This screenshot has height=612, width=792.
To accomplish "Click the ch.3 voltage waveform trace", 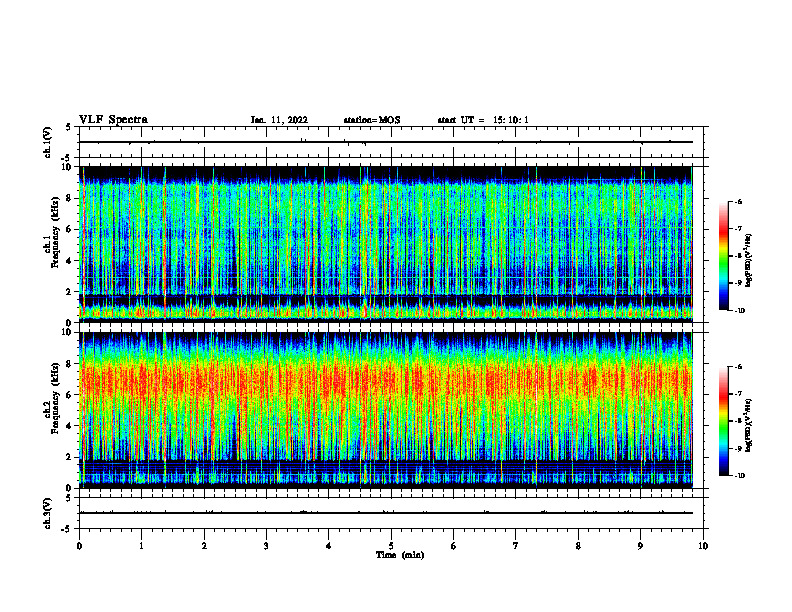I will click(386, 513).
